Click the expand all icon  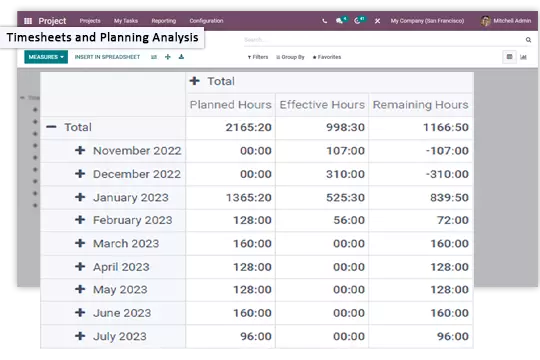168,57
